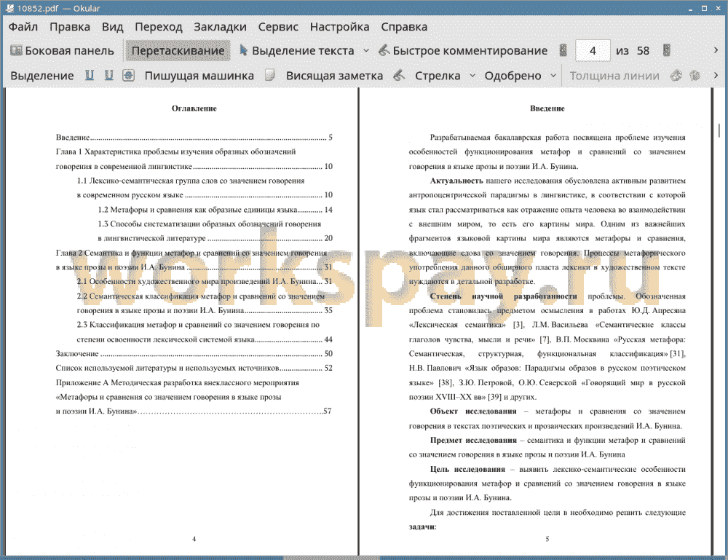This screenshot has height=560, width=728.
Task: Select the Выделение текста tool
Action: pos(297,51)
